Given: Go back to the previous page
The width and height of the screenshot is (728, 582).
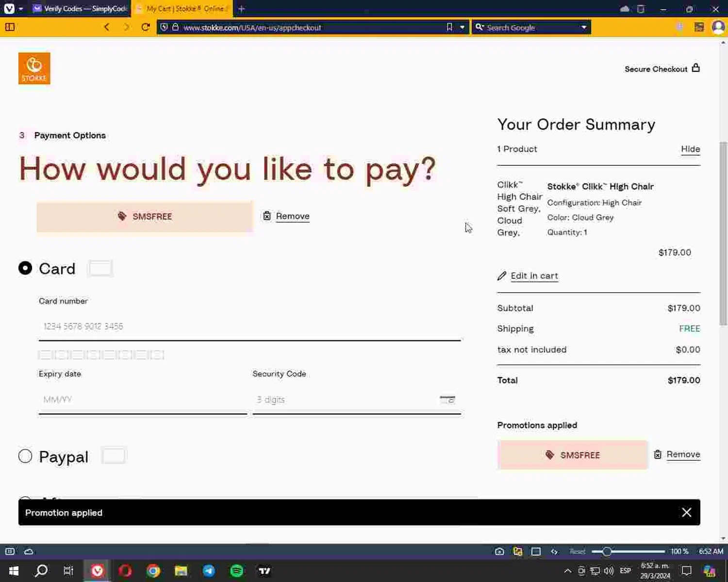Looking at the screenshot, I should tap(107, 27).
